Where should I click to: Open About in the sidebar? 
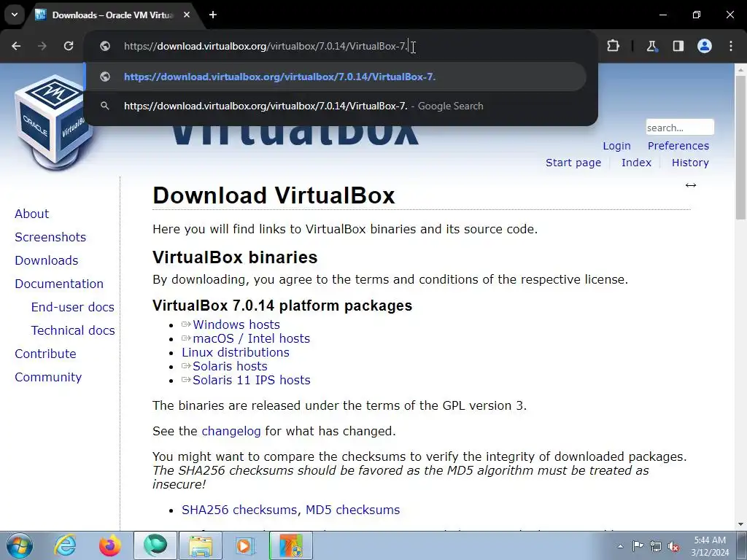[31, 214]
